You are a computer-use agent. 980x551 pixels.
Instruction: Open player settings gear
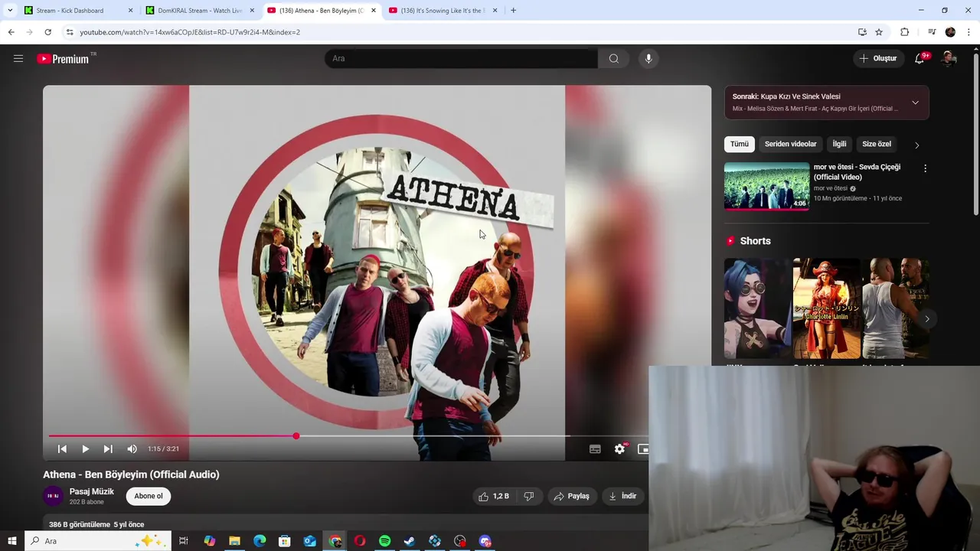pos(619,449)
